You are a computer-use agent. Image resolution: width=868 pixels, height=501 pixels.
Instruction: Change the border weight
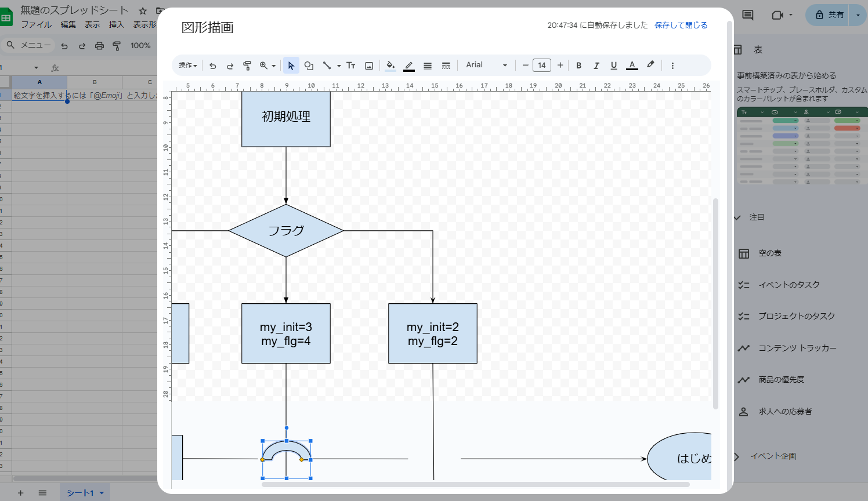click(x=428, y=66)
